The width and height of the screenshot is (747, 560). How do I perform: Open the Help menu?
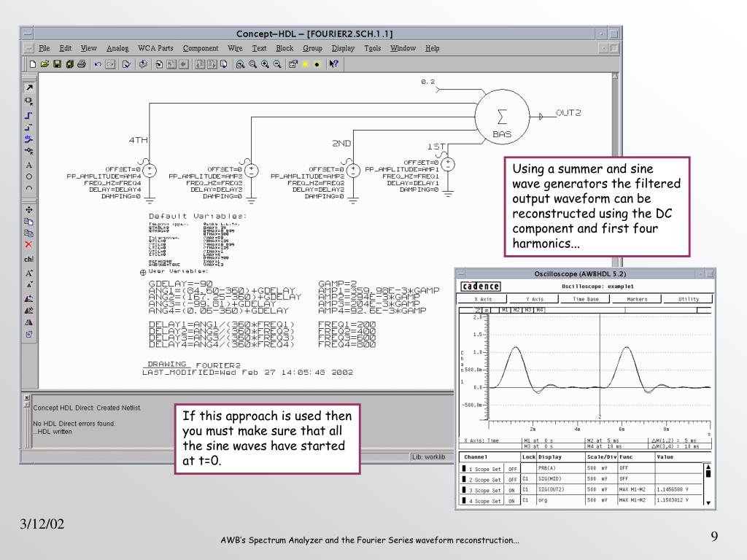click(x=432, y=48)
